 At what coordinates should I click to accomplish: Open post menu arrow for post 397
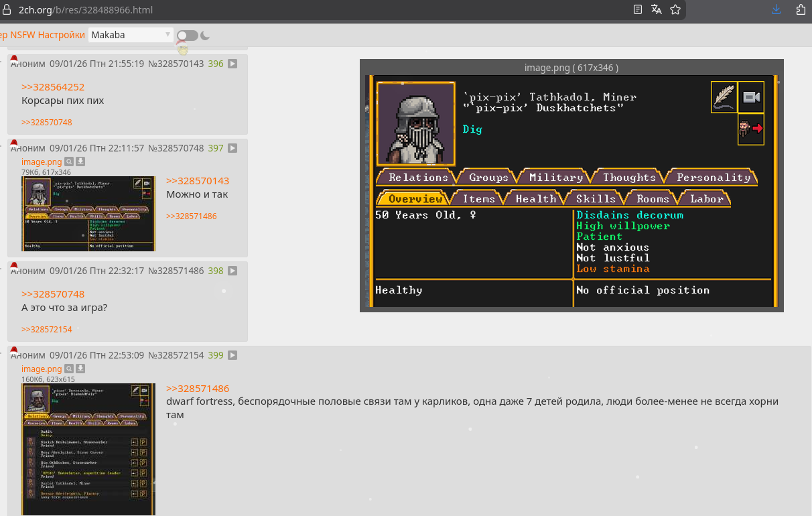232,149
